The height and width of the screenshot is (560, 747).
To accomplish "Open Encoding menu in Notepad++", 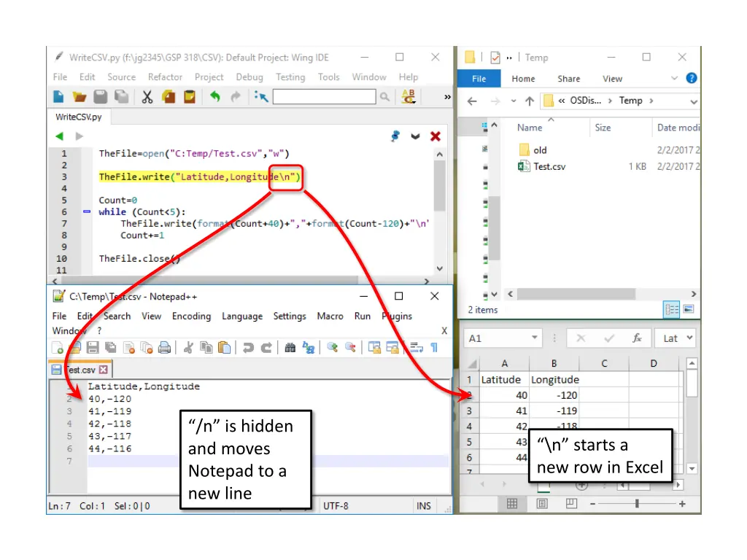I will [x=192, y=316].
